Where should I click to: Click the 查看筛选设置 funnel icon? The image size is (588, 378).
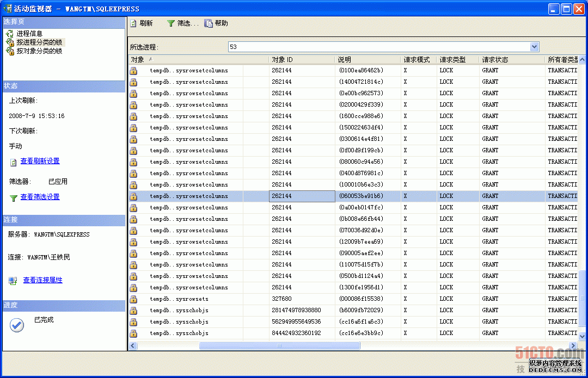14,198
